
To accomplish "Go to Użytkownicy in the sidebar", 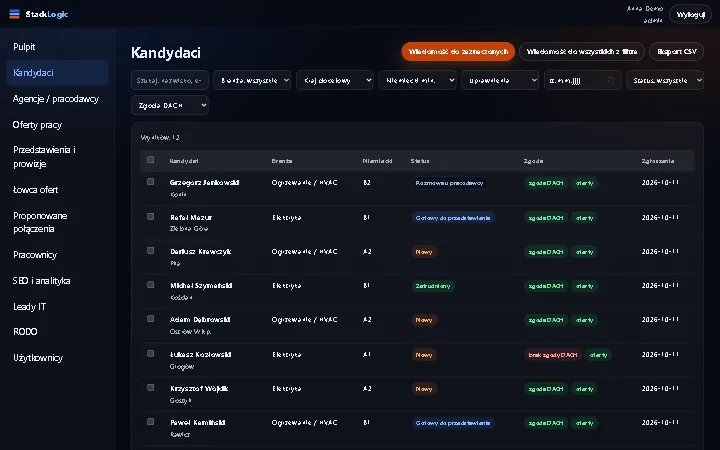I will pyautogui.click(x=57, y=358).
